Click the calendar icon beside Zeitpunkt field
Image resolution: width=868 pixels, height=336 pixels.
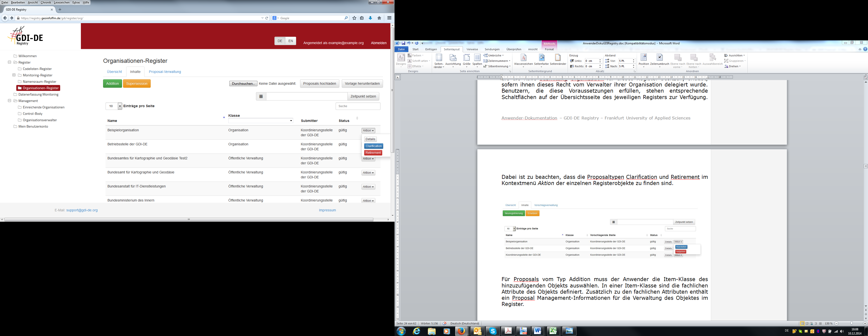click(x=261, y=96)
